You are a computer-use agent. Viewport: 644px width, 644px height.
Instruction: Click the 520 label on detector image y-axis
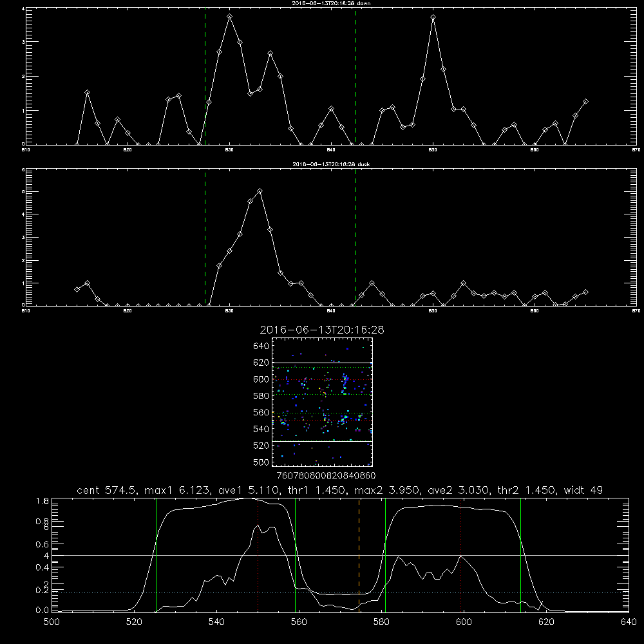261,446
